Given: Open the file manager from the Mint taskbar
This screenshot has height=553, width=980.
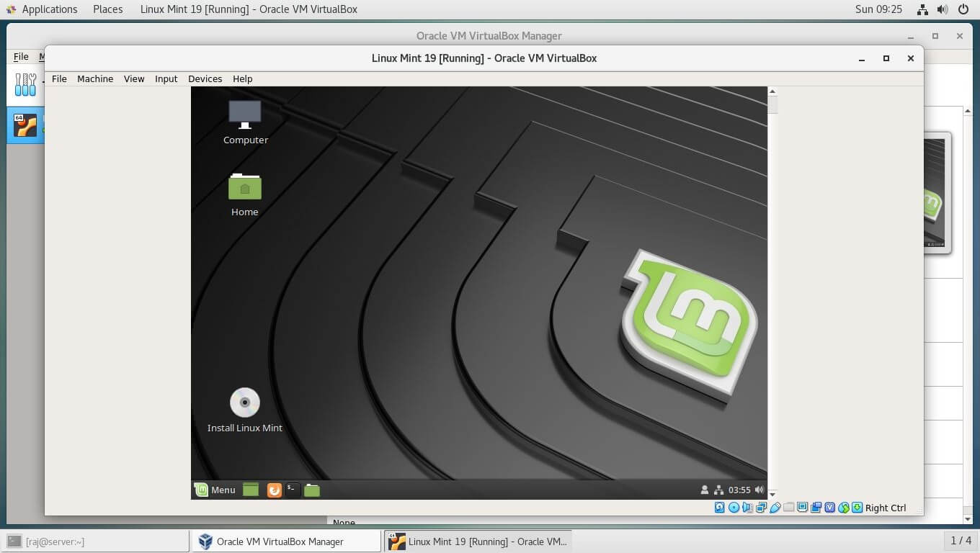Looking at the screenshot, I should [312, 490].
